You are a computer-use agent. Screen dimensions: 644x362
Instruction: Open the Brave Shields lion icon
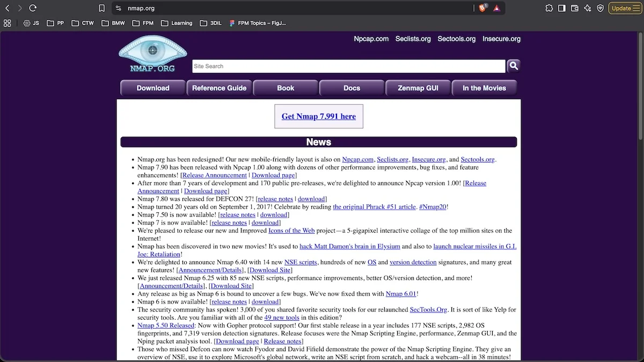pos(483,8)
